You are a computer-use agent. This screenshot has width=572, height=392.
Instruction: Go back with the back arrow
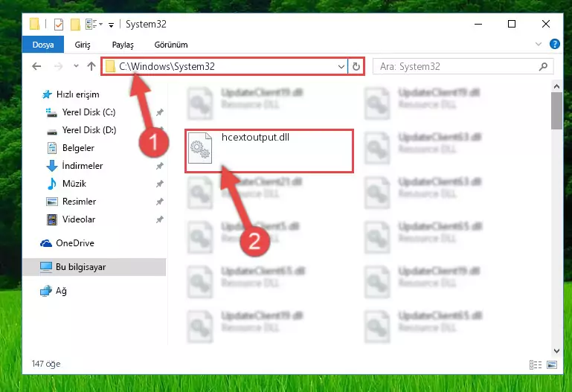point(36,66)
